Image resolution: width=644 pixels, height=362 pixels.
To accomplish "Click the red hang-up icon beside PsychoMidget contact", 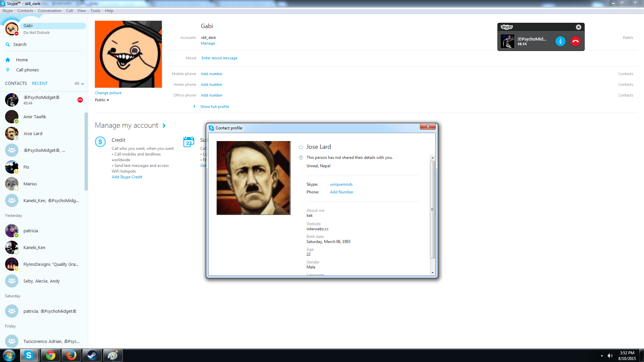I will tap(80, 100).
